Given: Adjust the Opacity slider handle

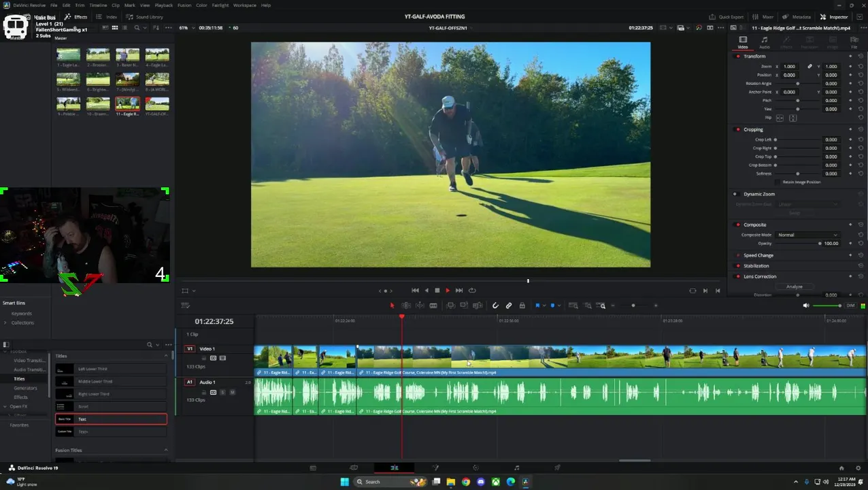Looking at the screenshot, I should point(820,243).
